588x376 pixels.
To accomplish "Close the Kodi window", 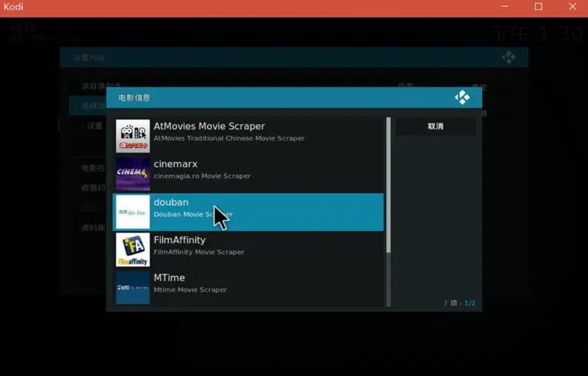I will click(x=572, y=7).
